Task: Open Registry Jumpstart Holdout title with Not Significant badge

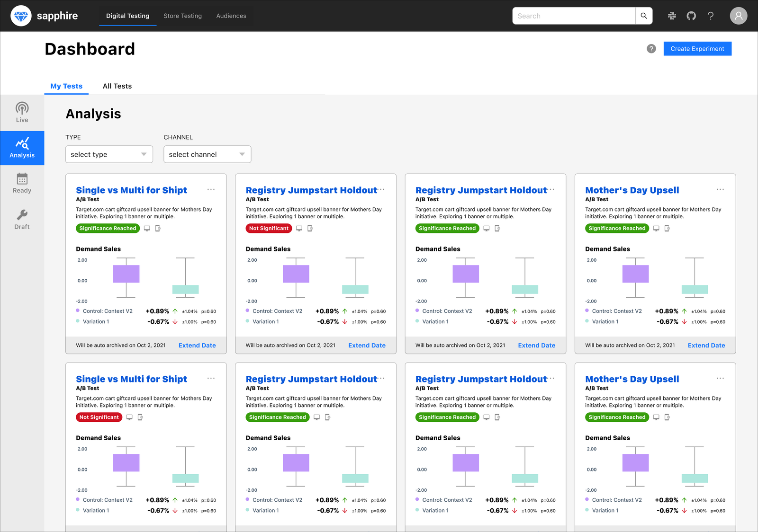Action: pos(311,190)
